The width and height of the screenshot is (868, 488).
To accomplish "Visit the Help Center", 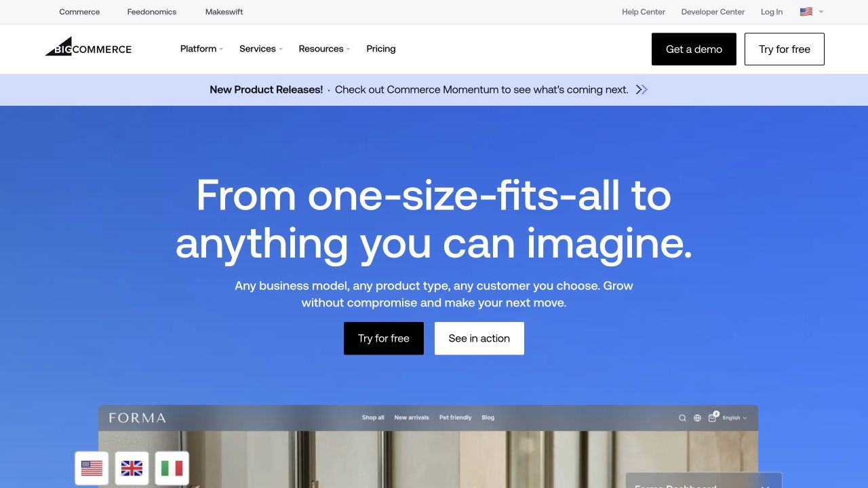I will pyautogui.click(x=644, y=12).
